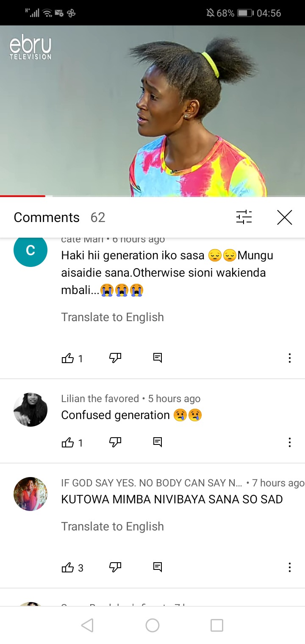Image resolution: width=305 pixels, height=644 pixels.
Task: Like the KUTOWA MIMBA comment
Action: pos(68,567)
